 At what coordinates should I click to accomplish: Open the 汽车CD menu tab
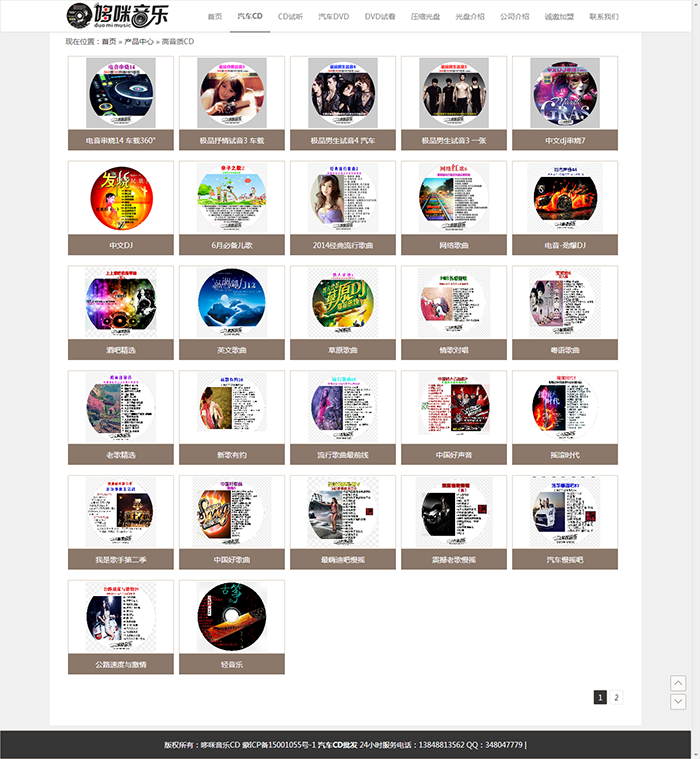tap(250, 16)
